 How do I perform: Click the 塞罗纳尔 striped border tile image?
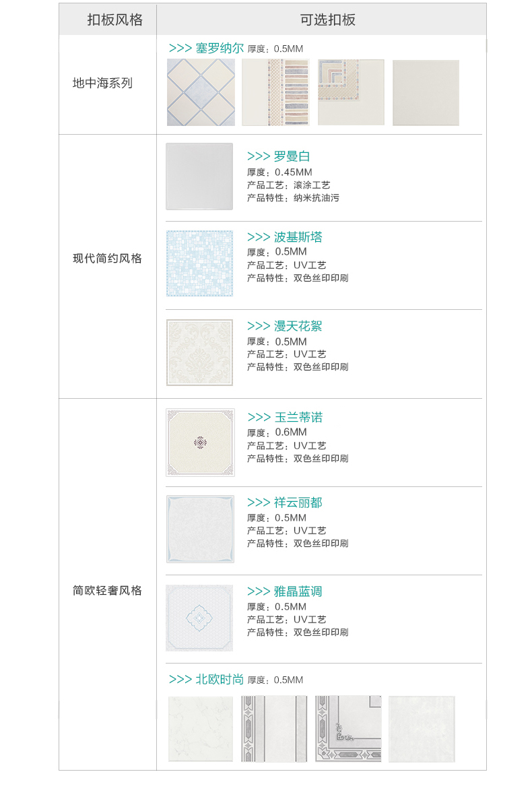[275, 92]
